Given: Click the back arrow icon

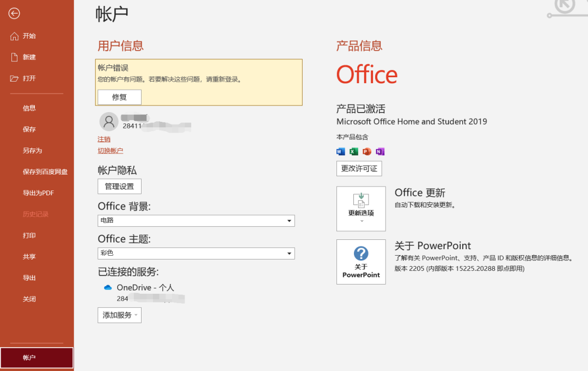Looking at the screenshot, I should (x=14, y=14).
